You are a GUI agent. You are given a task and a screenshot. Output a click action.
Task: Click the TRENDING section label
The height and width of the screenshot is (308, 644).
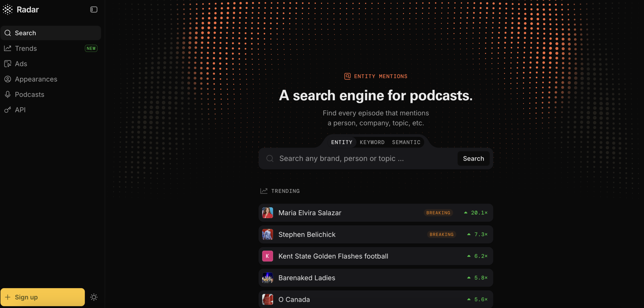pos(286,191)
